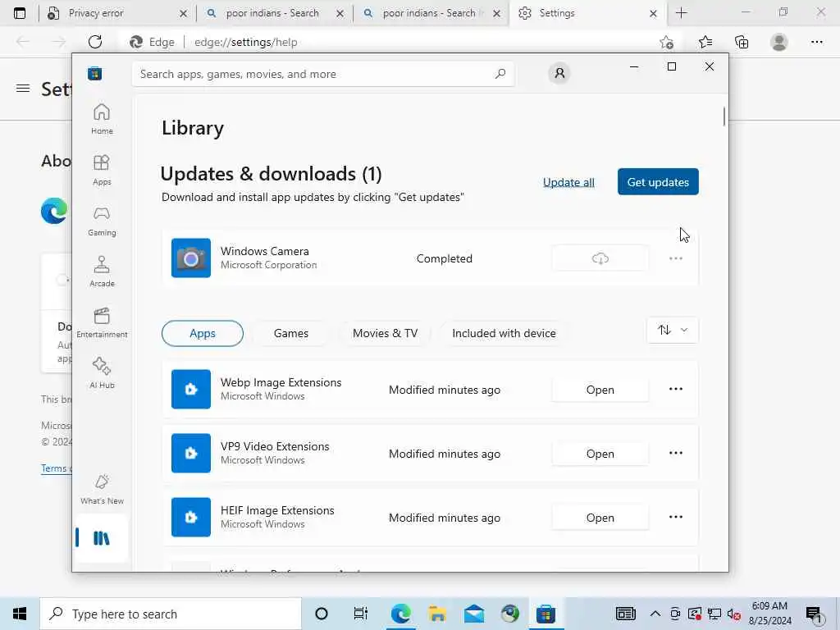
Task: Click VP9 Video Extensions app icon
Action: click(x=190, y=453)
